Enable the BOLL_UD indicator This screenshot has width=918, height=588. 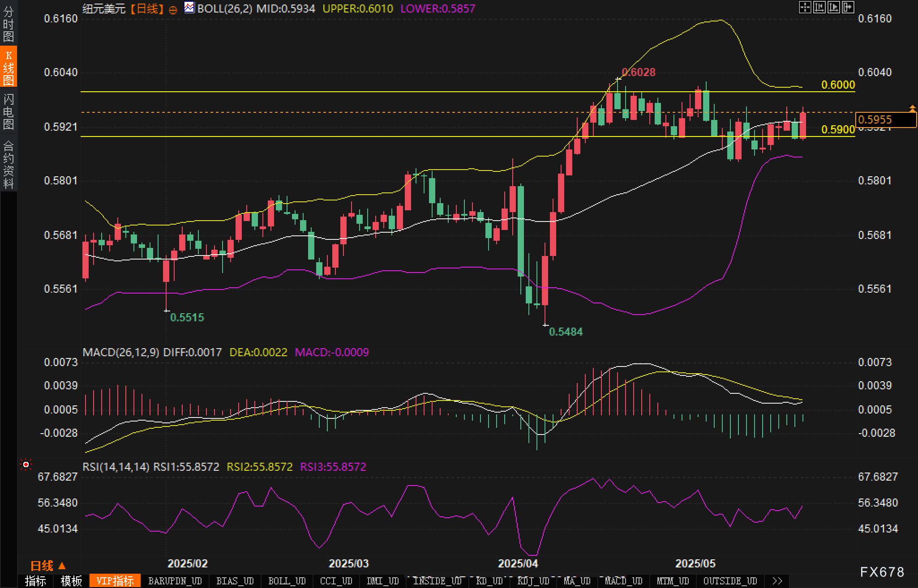pyautogui.click(x=287, y=581)
